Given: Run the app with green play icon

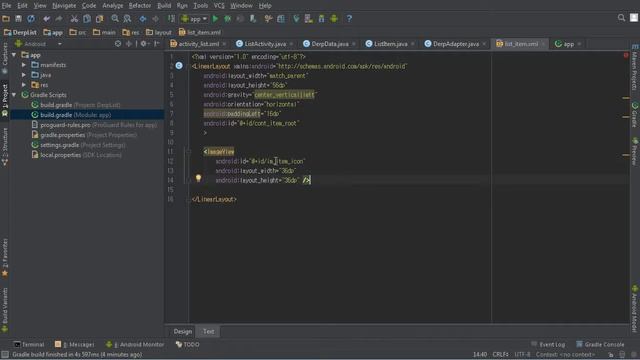Looking at the screenshot, I should coord(215,19).
